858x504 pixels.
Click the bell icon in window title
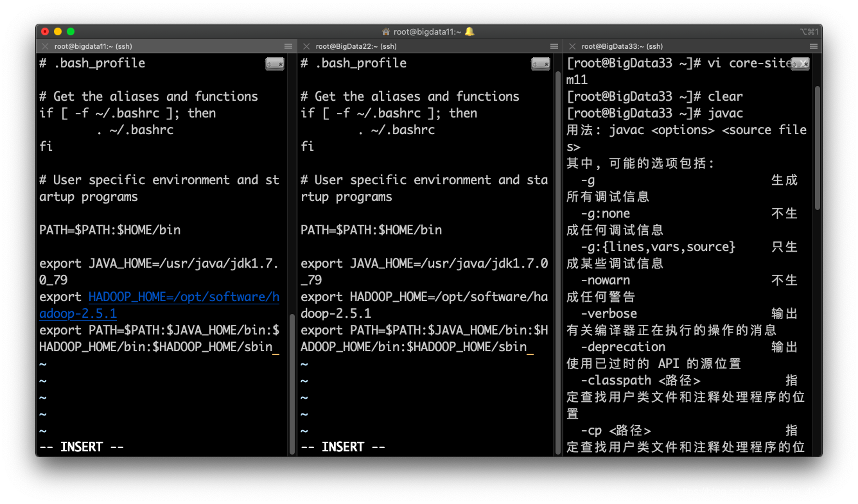coord(469,31)
